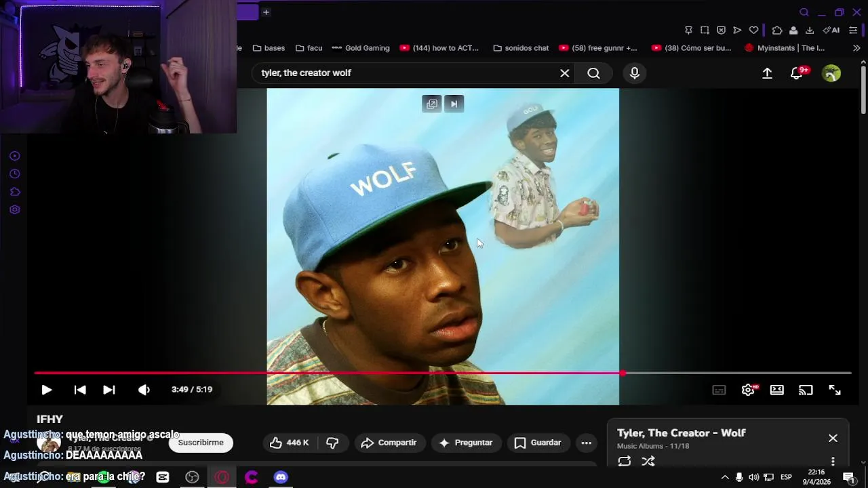Open a new browser tab with plus
Image resolution: width=868 pixels, height=488 pixels.
coord(266,12)
